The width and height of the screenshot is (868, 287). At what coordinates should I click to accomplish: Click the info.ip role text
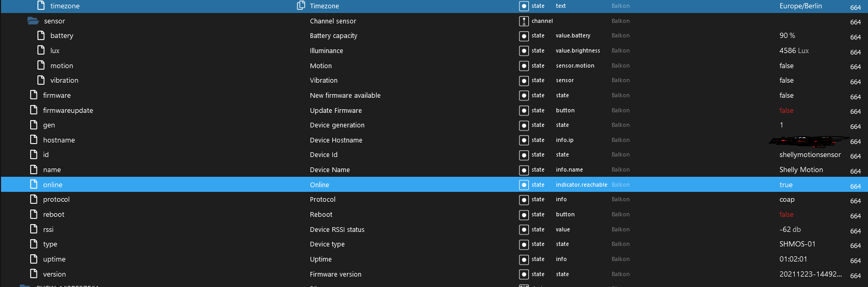coord(564,140)
